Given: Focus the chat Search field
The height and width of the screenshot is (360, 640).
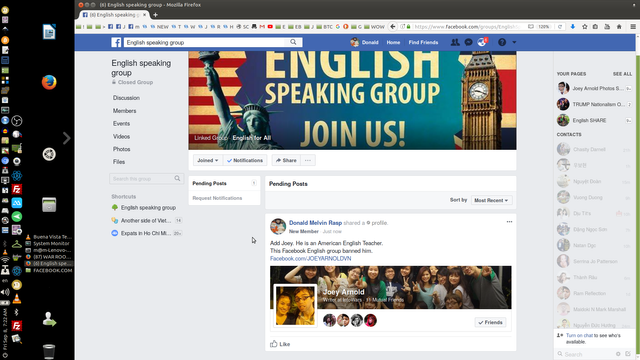Looking at the screenshot, I should [x=587, y=354].
